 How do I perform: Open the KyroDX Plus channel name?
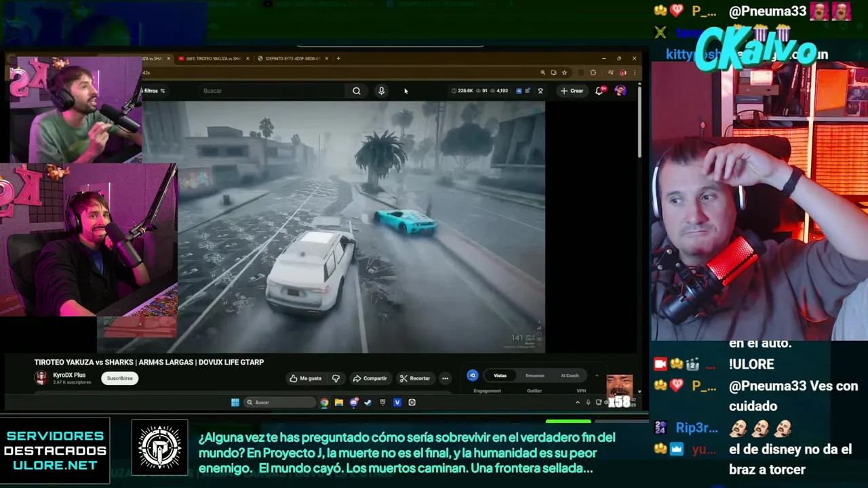[x=69, y=375]
